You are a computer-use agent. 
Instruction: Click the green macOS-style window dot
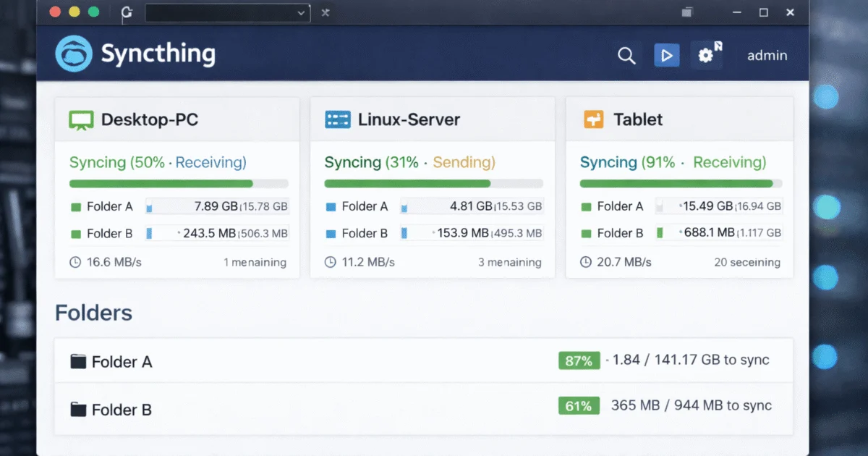[93, 12]
